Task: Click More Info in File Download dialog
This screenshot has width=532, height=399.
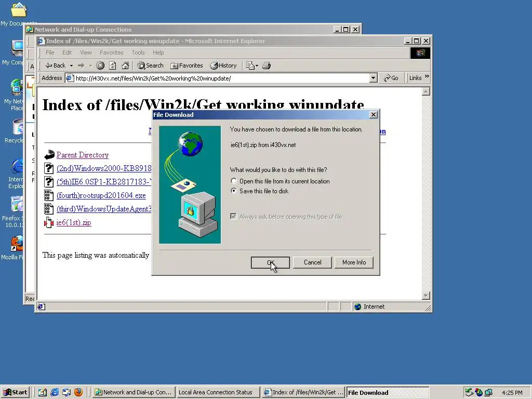Action: 354,262
